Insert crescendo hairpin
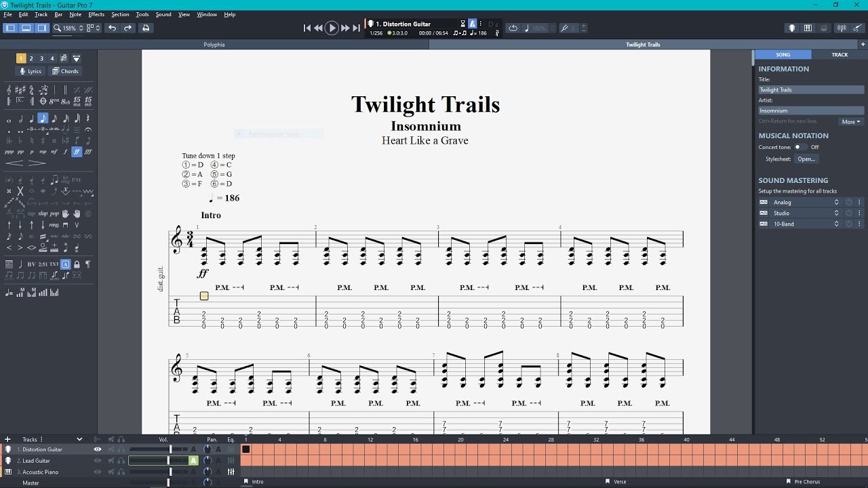Viewport: 868px width, 488px height. pos(14,163)
